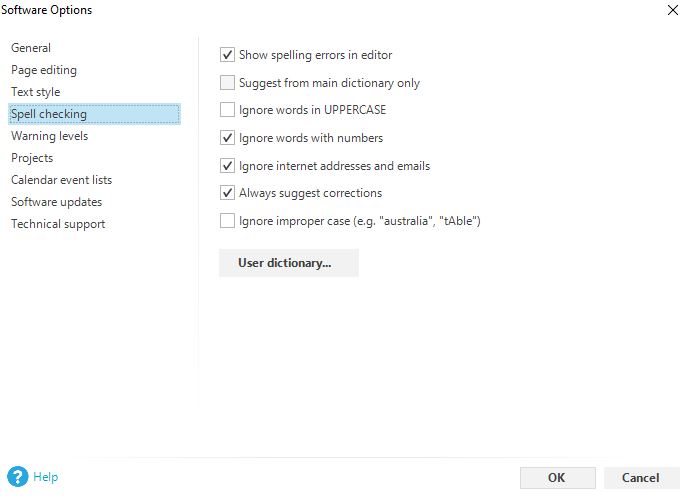
Task: Disable Ignore internet addresses and emails
Action: (227, 166)
